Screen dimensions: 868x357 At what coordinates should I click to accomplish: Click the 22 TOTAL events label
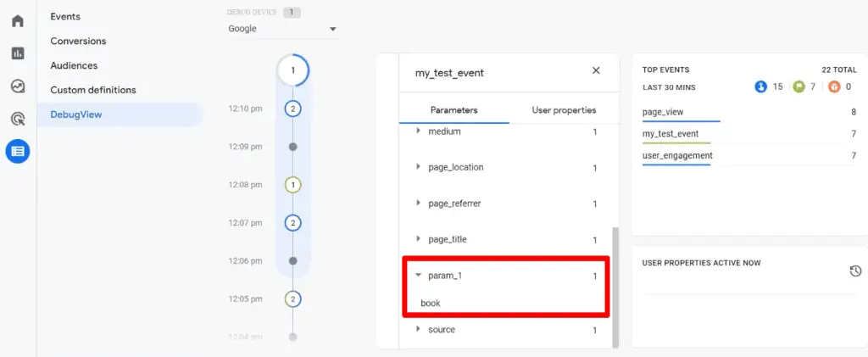pos(839,70)
